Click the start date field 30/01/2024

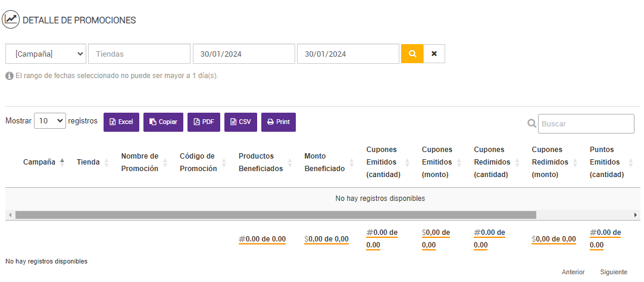(x=244, y=54)
